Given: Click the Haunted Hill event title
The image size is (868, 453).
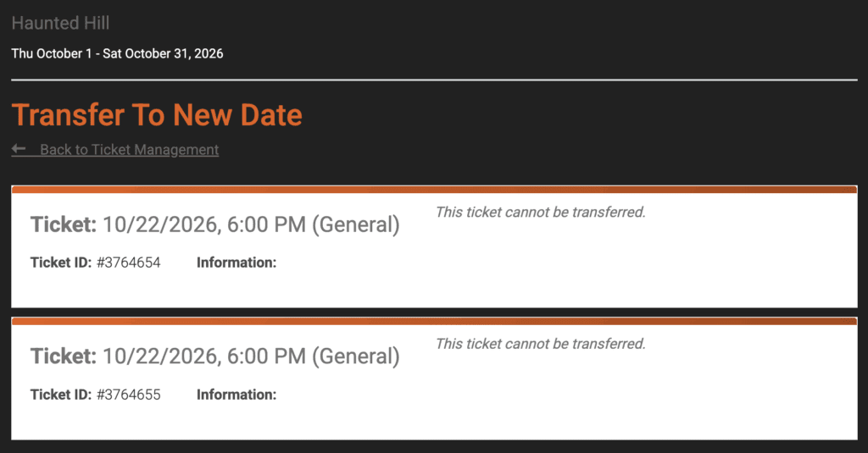Looking at the screenshot, I should click(x=60, y=23).
